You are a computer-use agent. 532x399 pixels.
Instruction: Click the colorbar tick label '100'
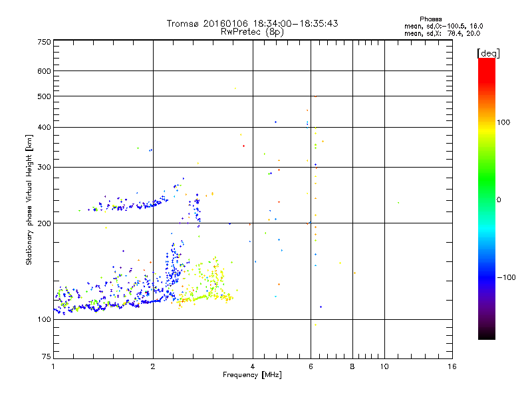pyautogui.click(x=503, y=122)
